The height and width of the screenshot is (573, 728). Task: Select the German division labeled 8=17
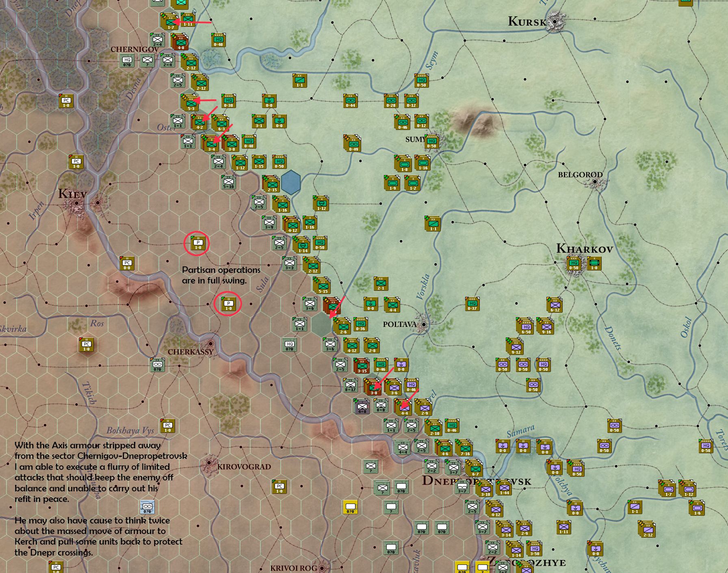coord(350,385)
